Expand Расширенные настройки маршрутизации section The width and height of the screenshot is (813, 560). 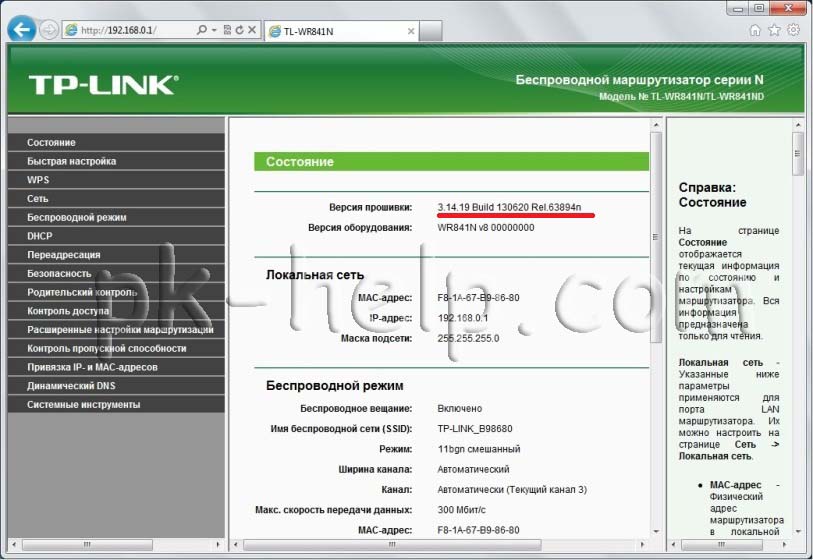[117, 329]
